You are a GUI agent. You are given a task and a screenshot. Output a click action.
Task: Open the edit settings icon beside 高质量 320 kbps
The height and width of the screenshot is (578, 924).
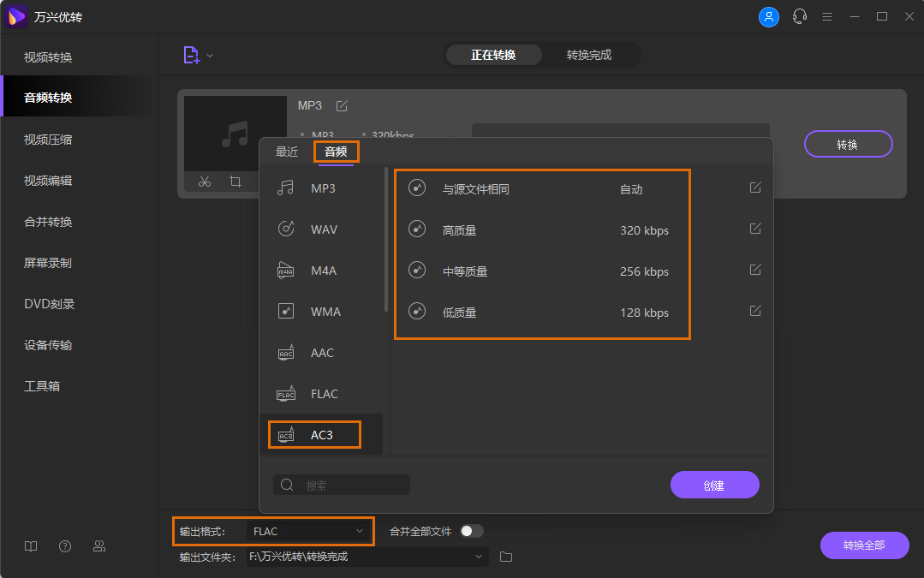tap(754, 228)
